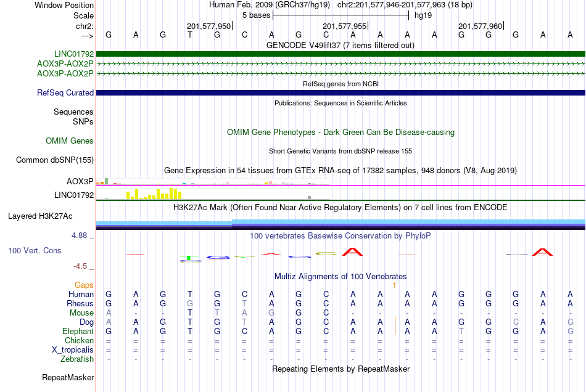The image size is (586, 392).
Task: Click the C base in Mouse row
Action: [x=326, y=313]
